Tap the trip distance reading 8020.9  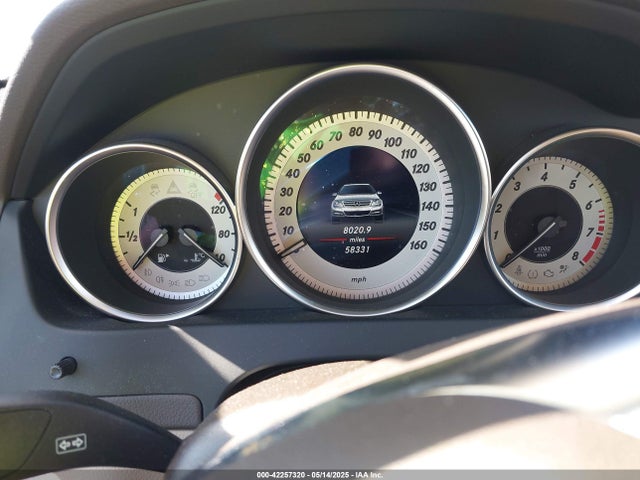click(357, 230)
